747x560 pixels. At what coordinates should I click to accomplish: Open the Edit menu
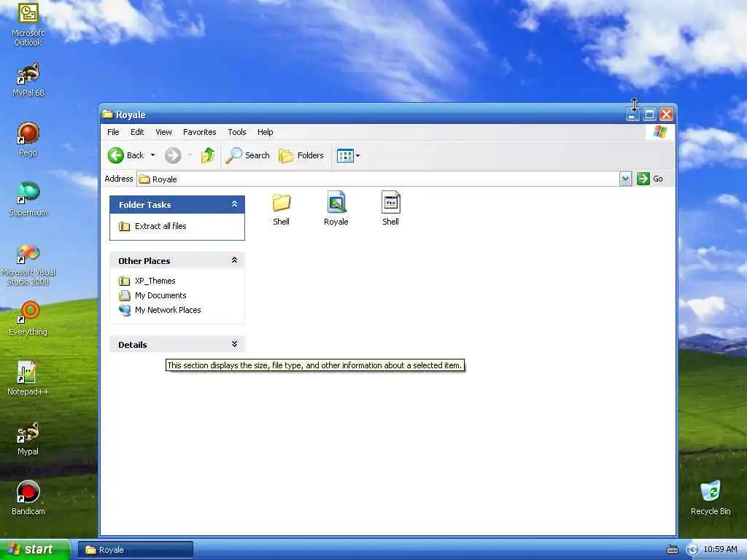point(137,132)
